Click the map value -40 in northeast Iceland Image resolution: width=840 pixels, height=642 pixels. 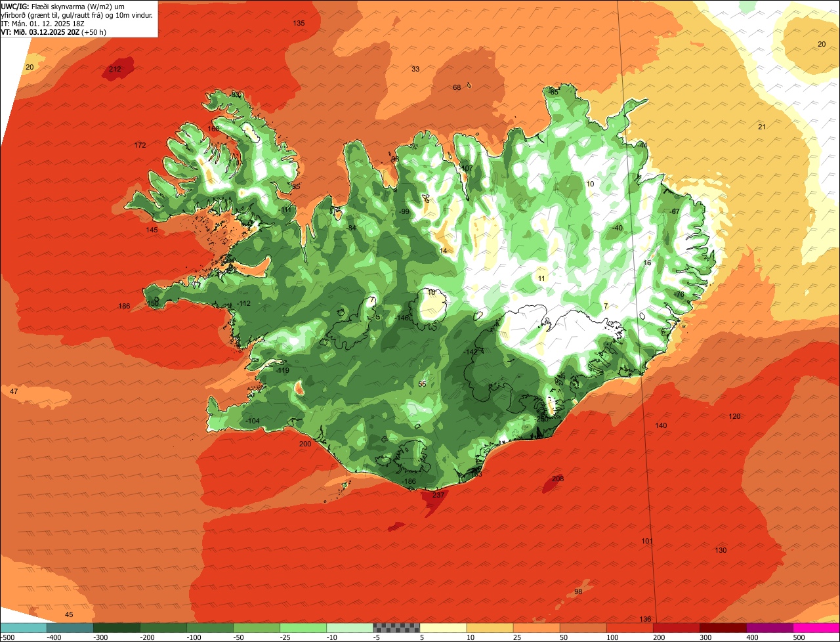pos(616,228)
